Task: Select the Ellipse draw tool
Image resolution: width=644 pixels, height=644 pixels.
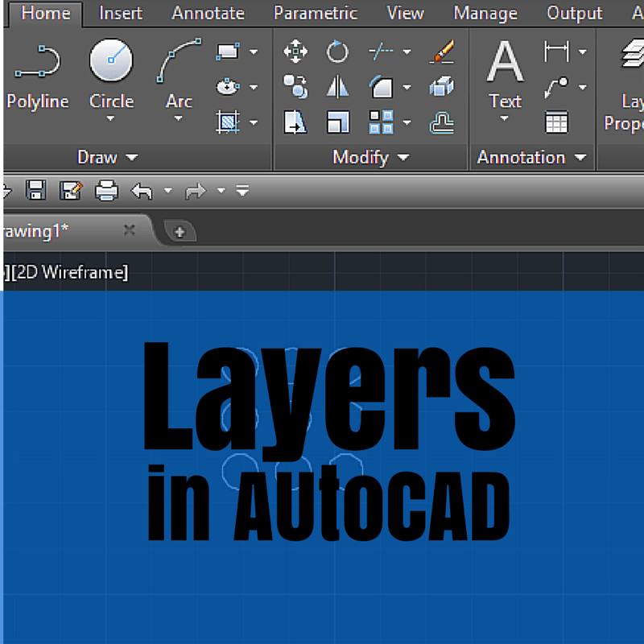Action: [x=228, y=87]
